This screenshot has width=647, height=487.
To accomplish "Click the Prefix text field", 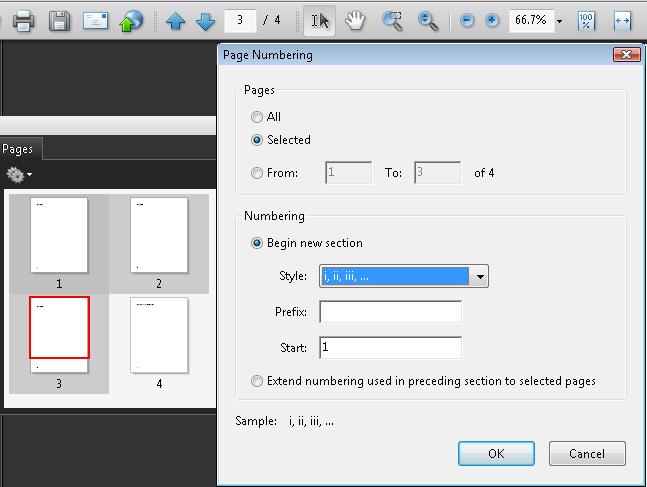I will (x=390, y=312).
